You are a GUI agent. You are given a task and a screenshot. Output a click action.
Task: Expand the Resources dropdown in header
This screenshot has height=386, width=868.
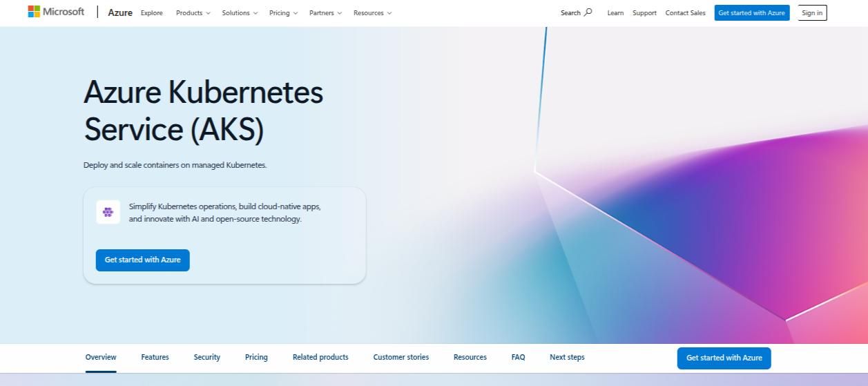coord(373,12)
